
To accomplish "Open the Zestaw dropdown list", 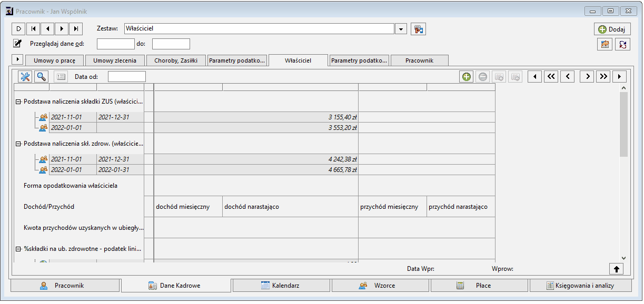I will [401, 29].
